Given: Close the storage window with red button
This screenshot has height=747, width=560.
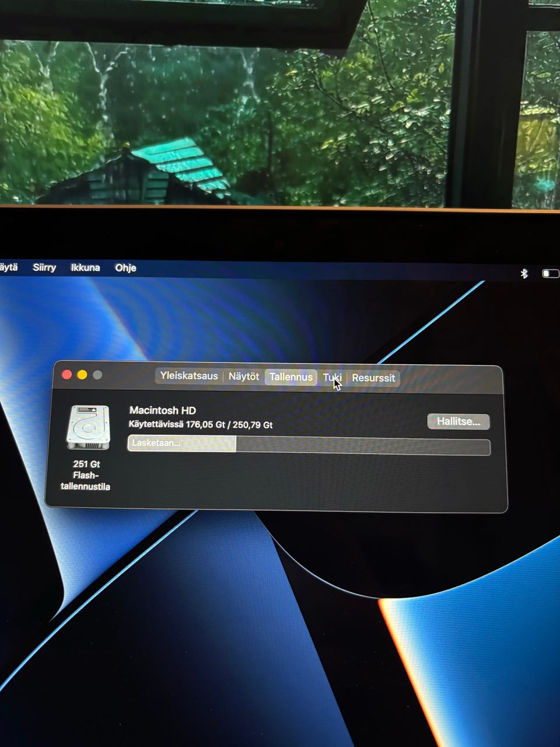Looking at the screenshot, I should (67, 375).
